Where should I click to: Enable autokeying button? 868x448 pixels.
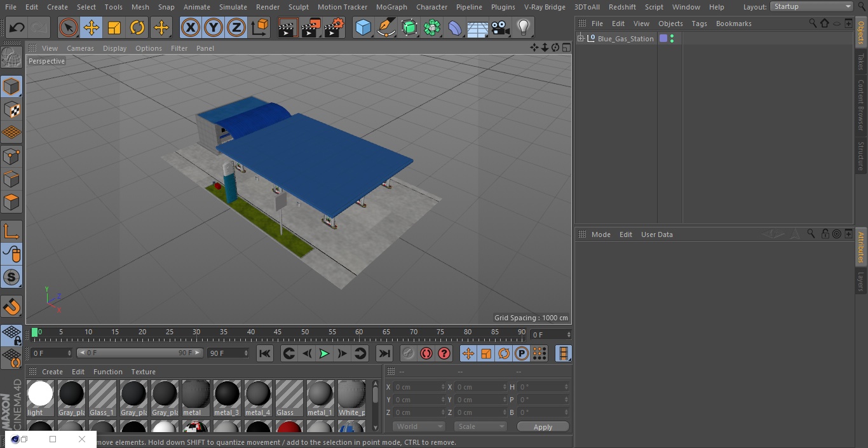point(426,353)
